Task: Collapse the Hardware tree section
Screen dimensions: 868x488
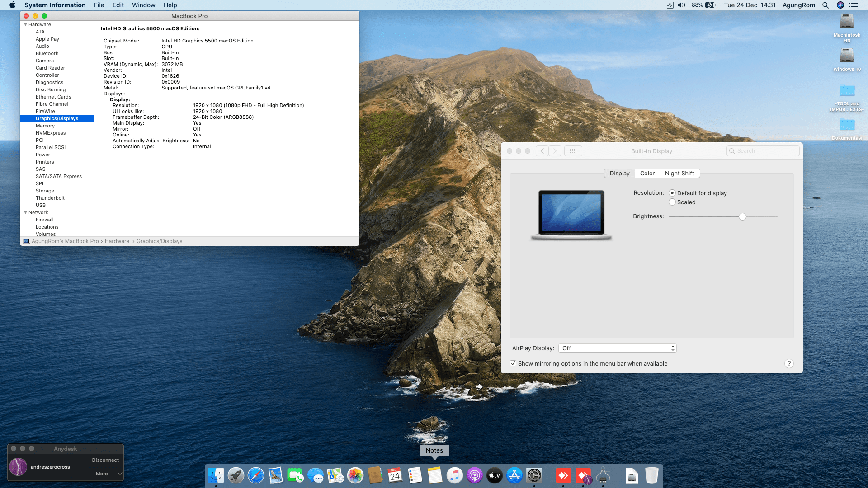Action: [26, 24]
